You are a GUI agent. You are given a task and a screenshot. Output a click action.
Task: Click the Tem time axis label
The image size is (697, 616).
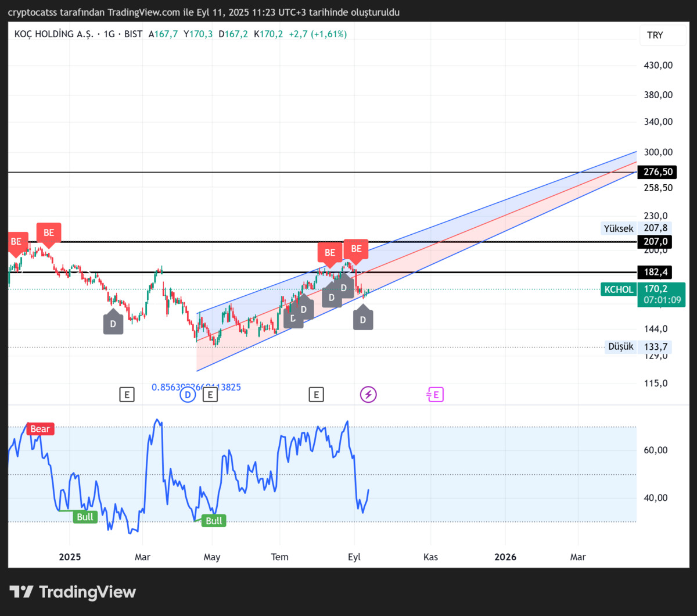point(279,557)
